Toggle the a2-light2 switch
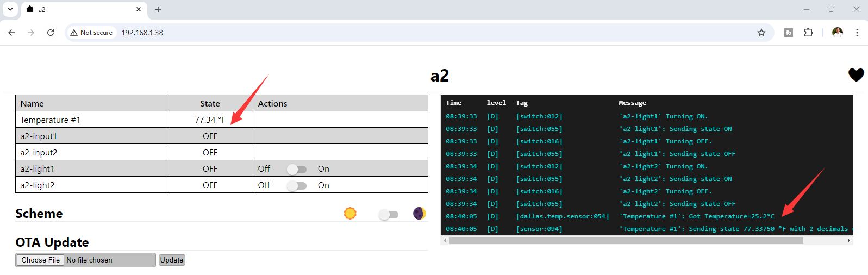The height and width of the screenshot is (275, 868). (297, 185)
